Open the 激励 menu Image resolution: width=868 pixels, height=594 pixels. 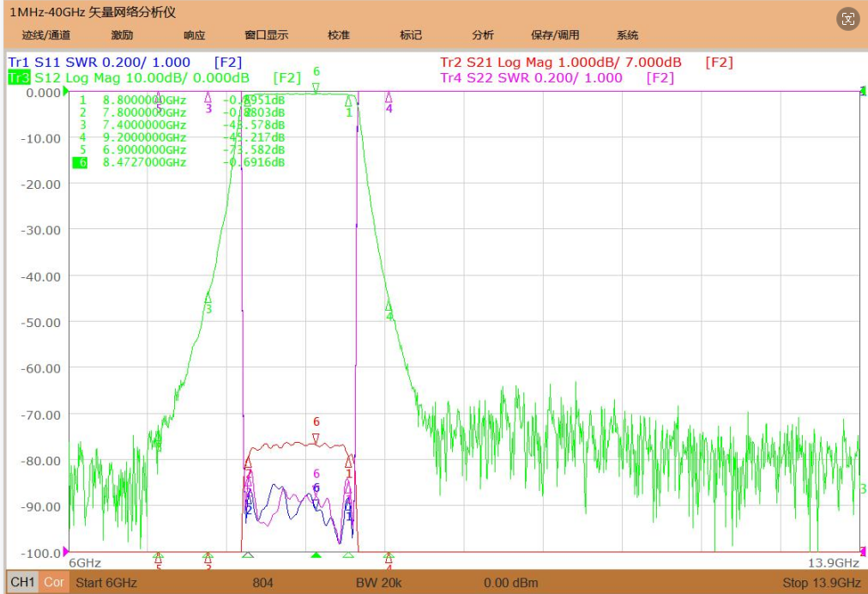point(122,35)
